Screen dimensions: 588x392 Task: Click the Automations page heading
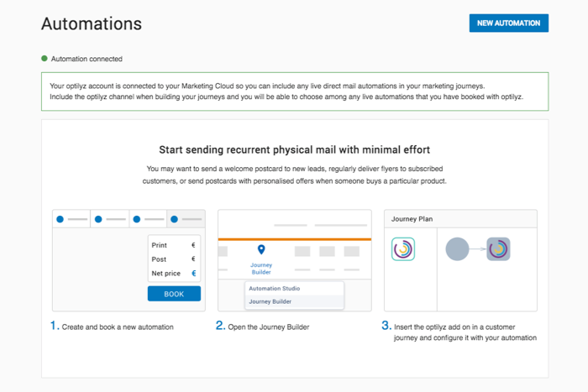coord(92,24)
